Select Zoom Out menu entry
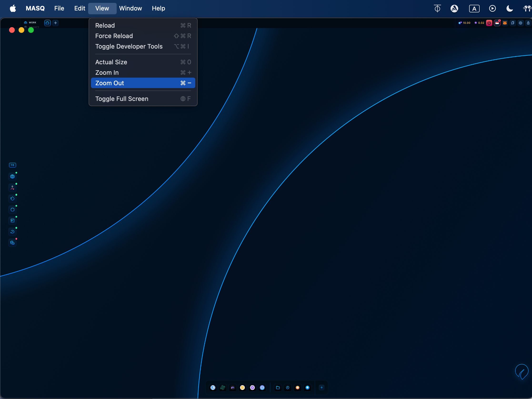This screenshot has width=532, height=399. (143, 83)
